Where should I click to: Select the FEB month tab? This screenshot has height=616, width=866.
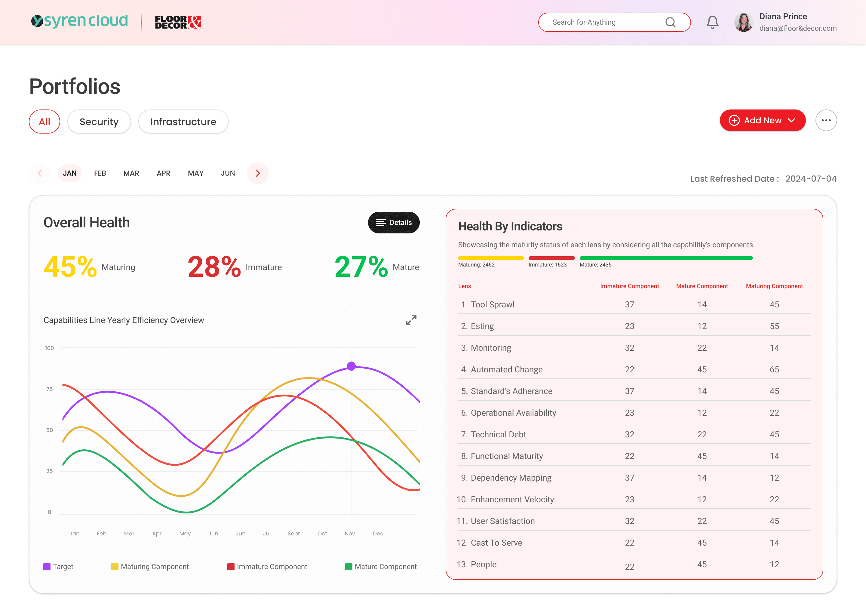tap(100, 173)
